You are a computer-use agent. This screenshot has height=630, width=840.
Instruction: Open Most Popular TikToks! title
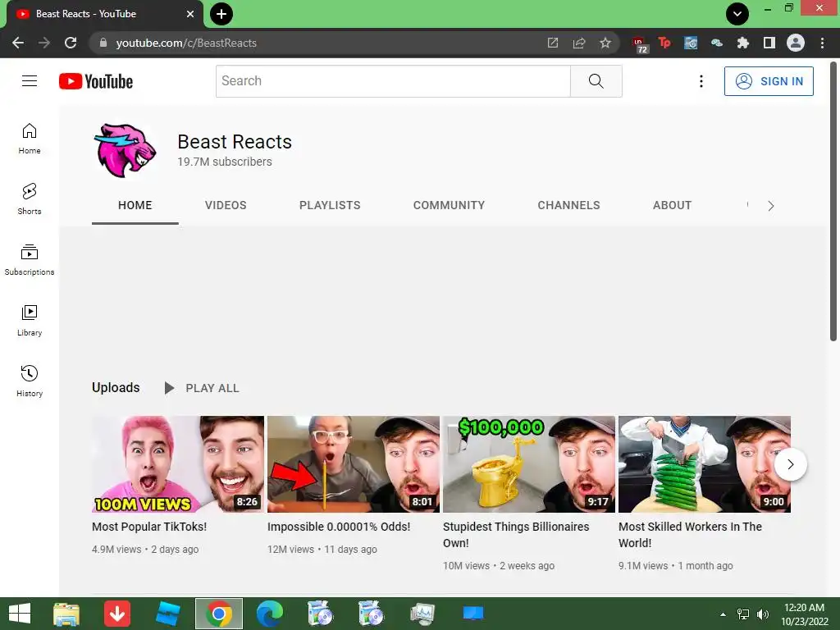pyautogui.click(x=149, y=527)
